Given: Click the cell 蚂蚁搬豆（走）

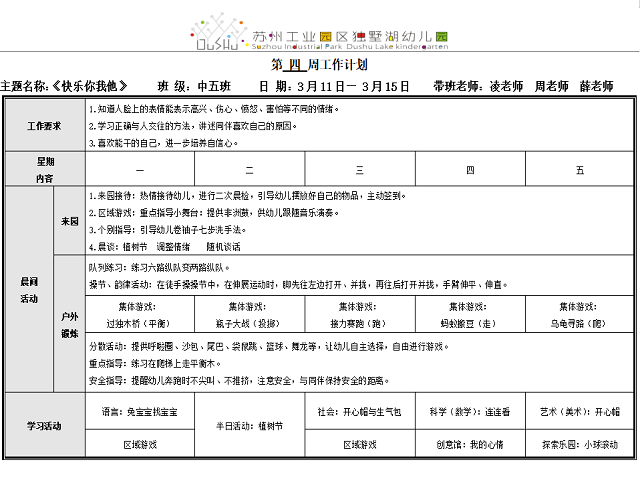Looking at the screenshot, I should pos(468,315).
